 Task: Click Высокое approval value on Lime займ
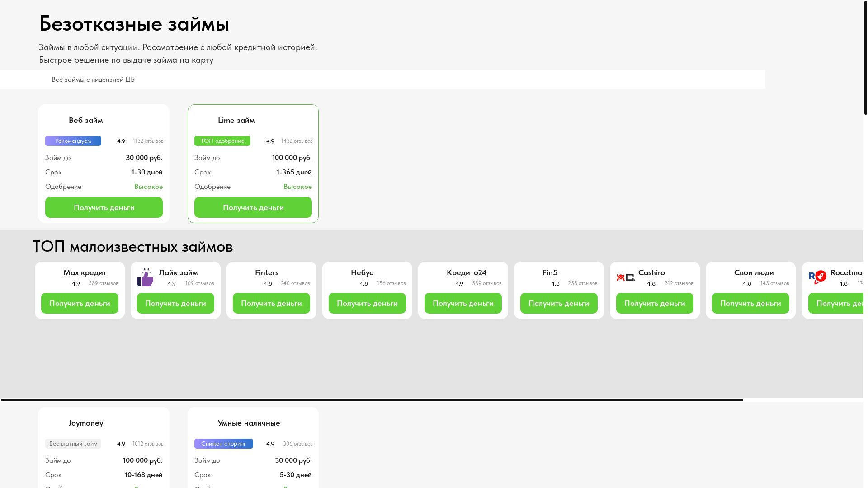pos(297,187)
